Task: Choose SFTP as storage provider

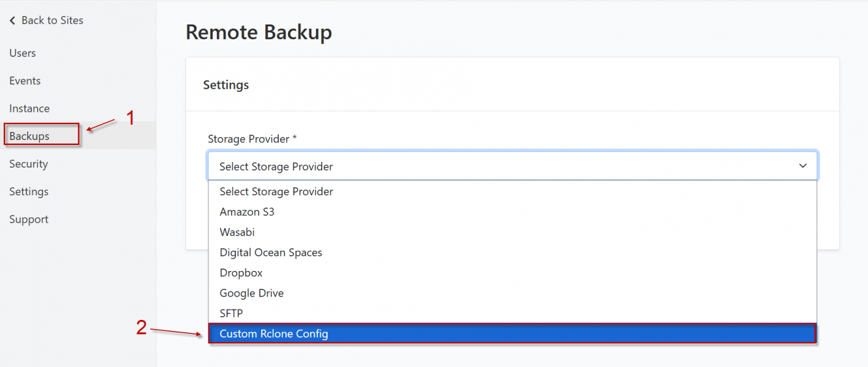Action: point(512,313)
